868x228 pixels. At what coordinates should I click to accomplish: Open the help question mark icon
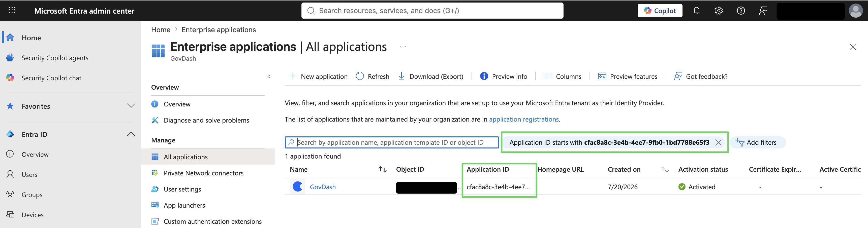(x=741, y=11)
